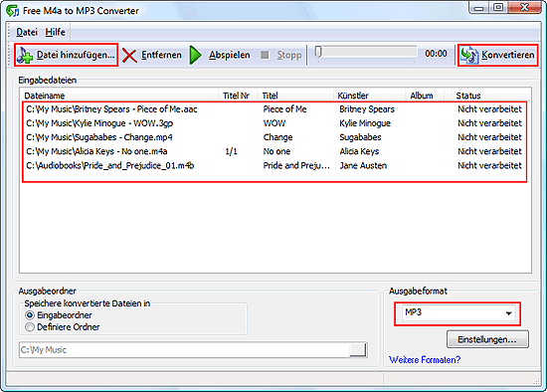The height and width of the screenshot is (392, 547).
Task: Click the Abspielen text label
Action: tap(229, 55)
